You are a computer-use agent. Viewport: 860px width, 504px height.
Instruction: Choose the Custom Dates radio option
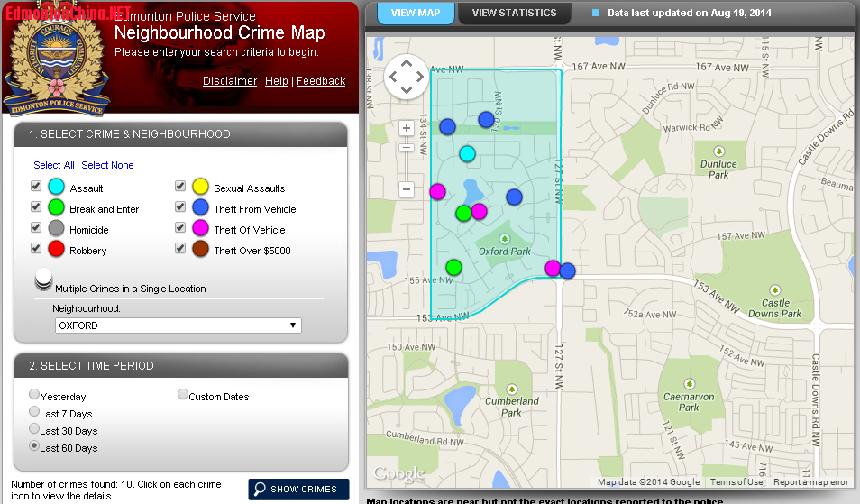pos(183,395)
